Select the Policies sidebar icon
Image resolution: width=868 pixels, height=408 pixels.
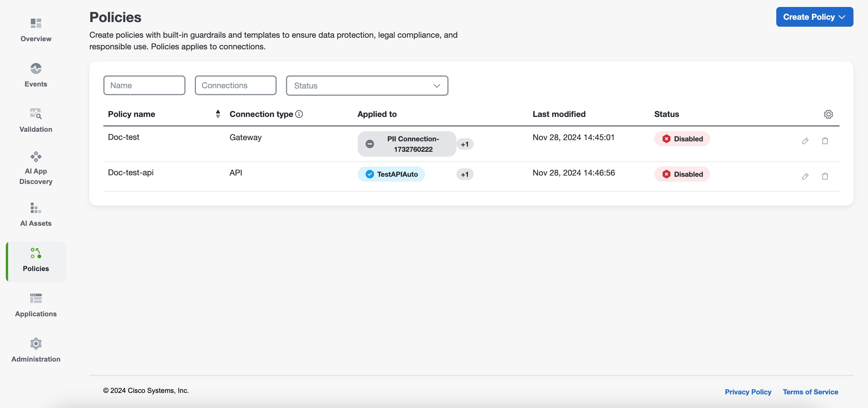click(36, 253)
